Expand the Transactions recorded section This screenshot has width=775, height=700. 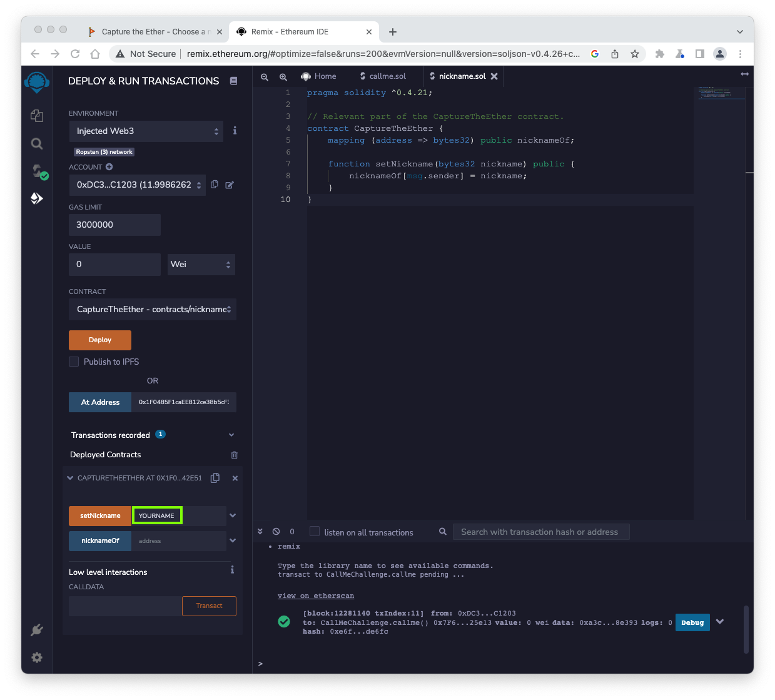click(231, 435)
